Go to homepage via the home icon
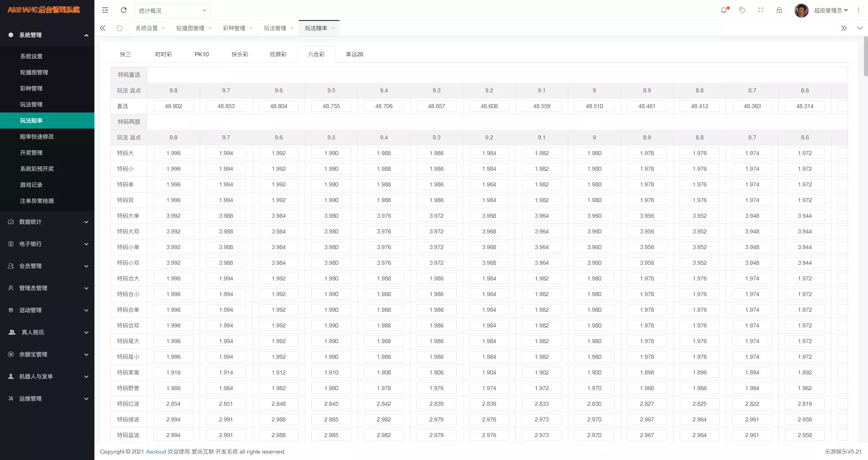 click(119, 28)
